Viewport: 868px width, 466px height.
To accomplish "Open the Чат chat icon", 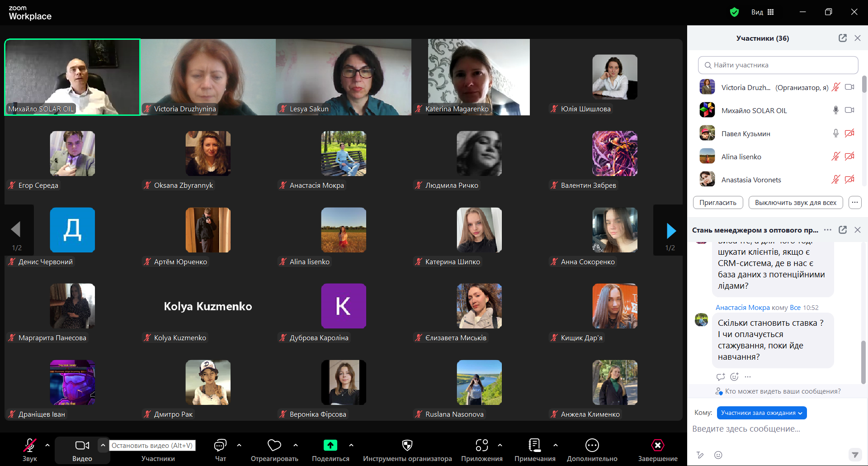I will pyautogui.click(x=220, y=446).
